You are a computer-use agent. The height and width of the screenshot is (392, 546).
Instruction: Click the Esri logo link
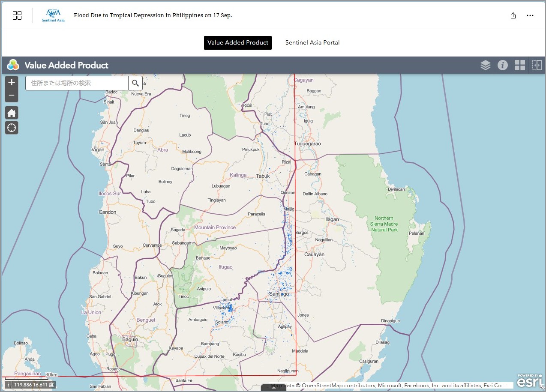[x=529, y=380]
